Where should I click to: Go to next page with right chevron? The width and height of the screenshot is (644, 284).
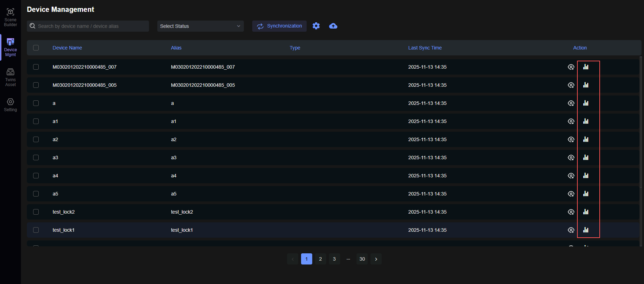pos(376,259)
